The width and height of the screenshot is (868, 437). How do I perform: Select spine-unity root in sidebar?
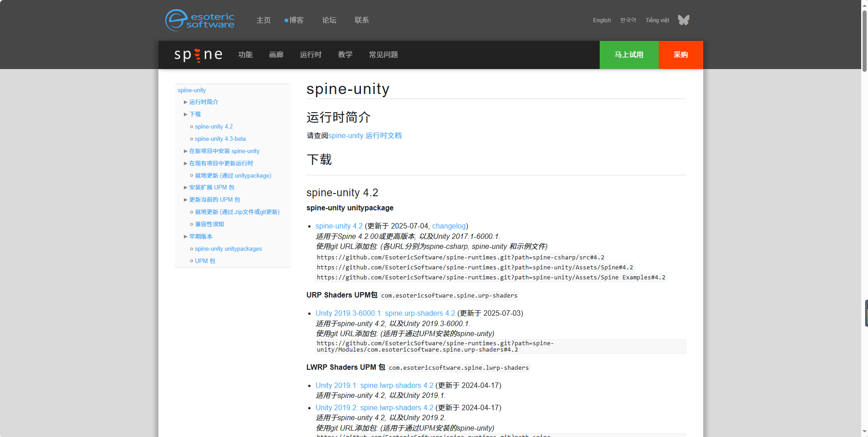192,90
